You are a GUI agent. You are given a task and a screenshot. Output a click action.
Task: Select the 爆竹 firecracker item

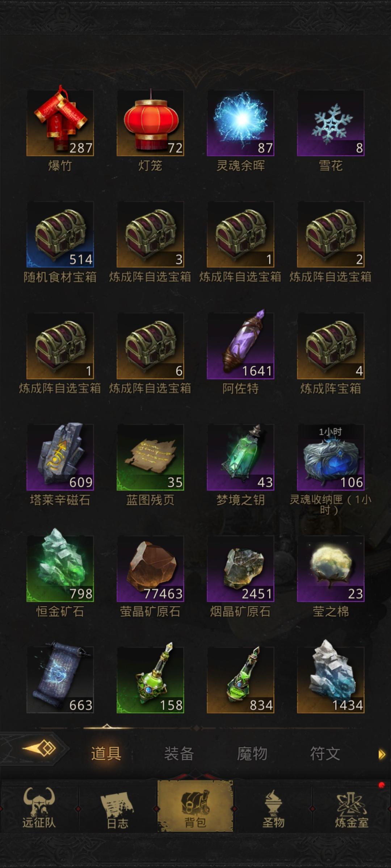[60, 123]
